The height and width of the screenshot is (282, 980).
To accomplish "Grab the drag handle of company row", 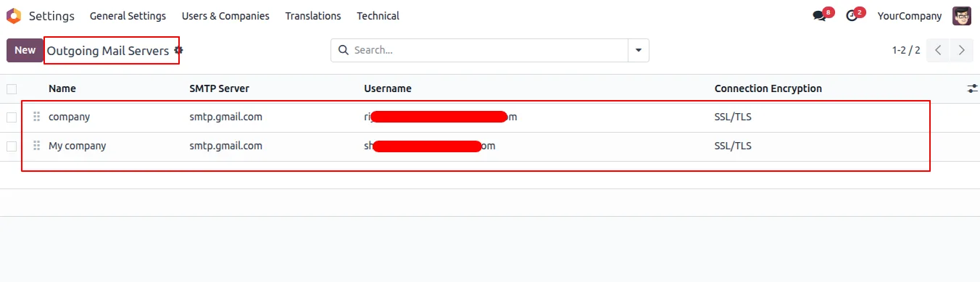I will click(x=37, y=117).
